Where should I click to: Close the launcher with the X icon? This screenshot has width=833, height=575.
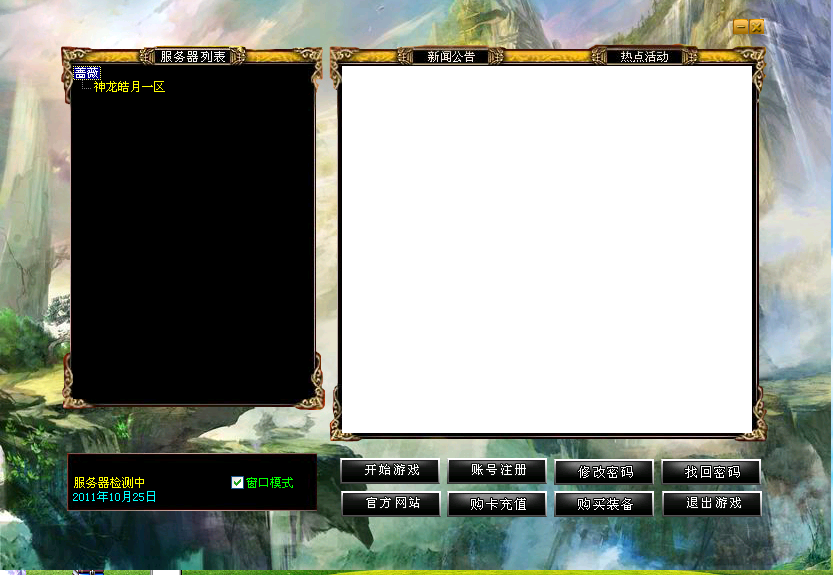pos(757,27)
